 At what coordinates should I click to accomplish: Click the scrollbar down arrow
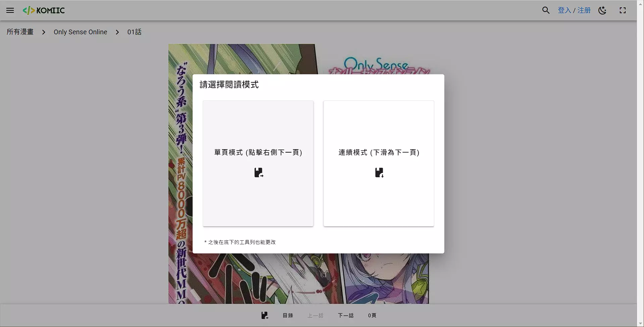tap(640, 323)
